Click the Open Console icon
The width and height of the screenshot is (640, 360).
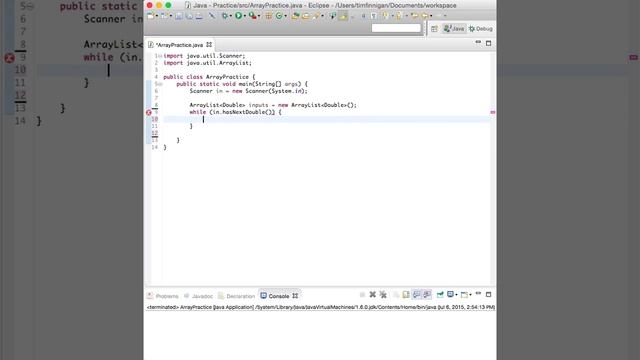[464, 295]
